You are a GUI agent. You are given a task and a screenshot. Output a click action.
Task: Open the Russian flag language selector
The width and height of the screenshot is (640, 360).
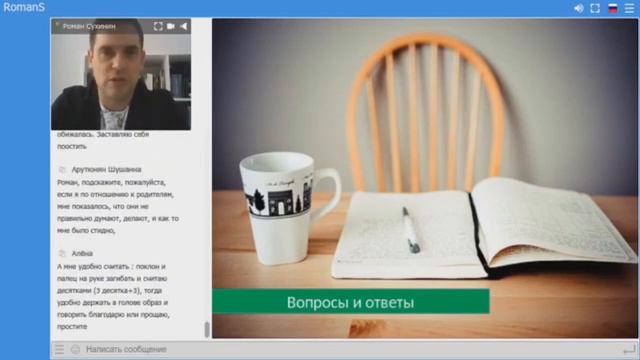click(x=613, y=8)
